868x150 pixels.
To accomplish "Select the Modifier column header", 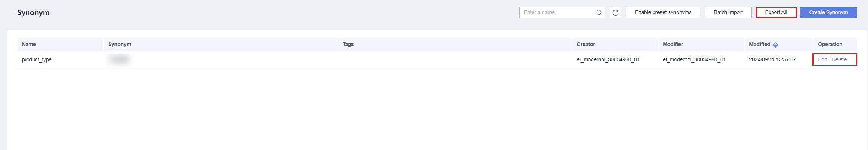I will (x=673, y=44).
